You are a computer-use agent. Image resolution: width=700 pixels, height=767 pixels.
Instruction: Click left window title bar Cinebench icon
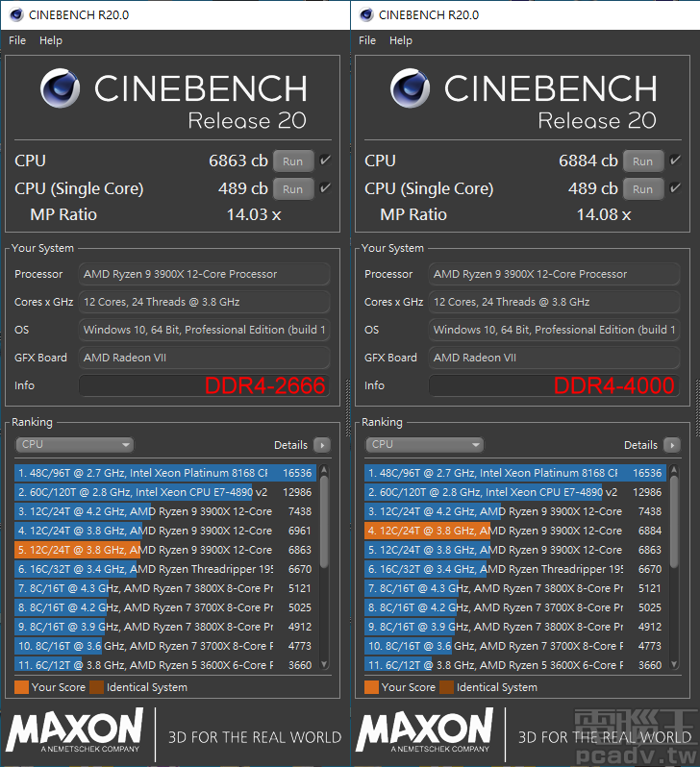[x=16, y=14]
